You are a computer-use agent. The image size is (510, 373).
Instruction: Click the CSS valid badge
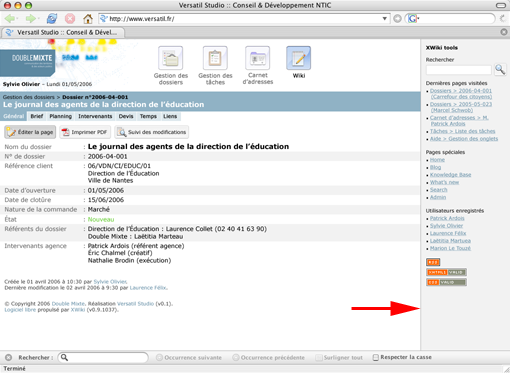point(446,282)
